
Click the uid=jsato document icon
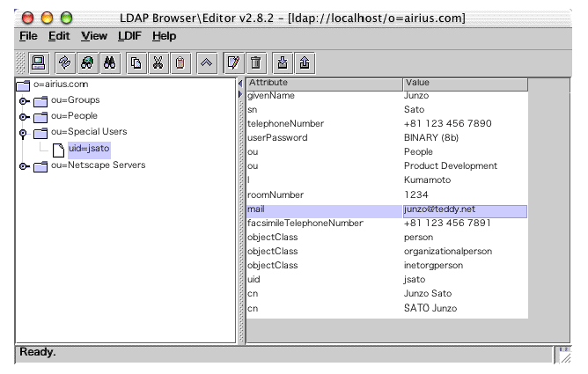[x=58, y=150]
